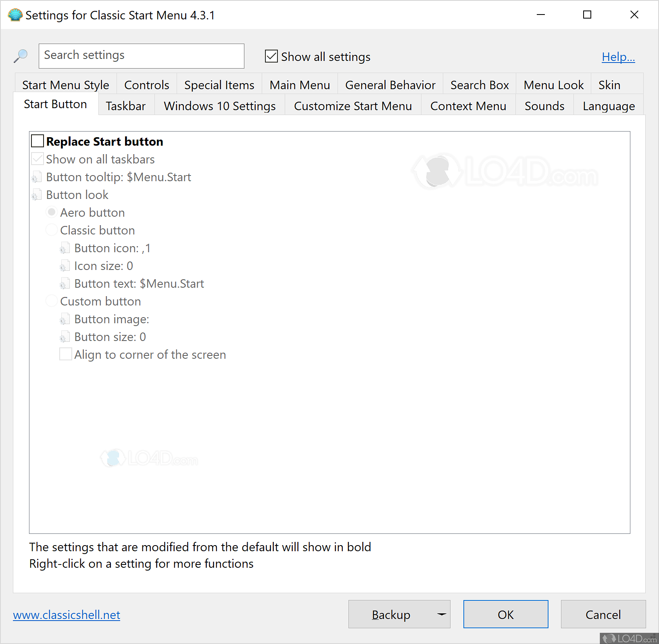Click the 'Button text: $Menu.Start' setting text
Image resolution: width=659 pixels, height=644 pixels.
coord(139,284)
